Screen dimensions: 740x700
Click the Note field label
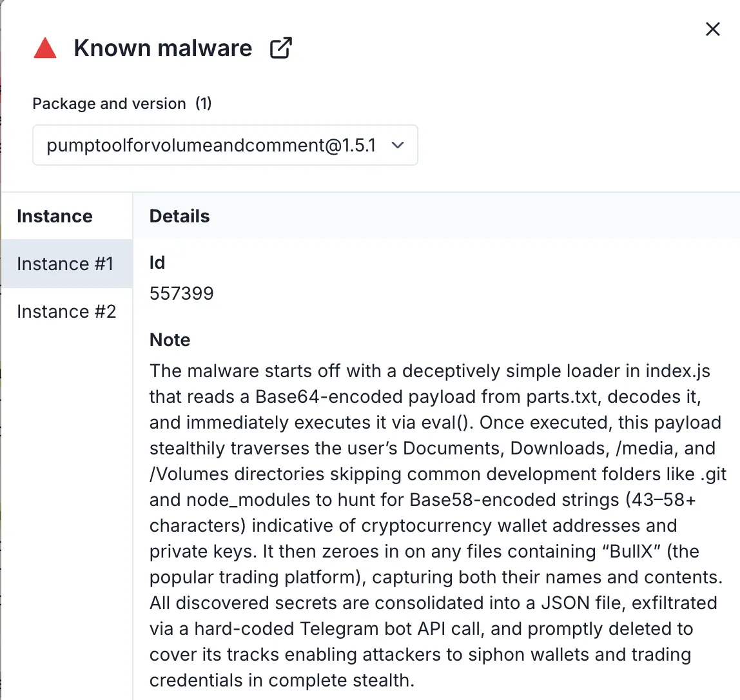[170, 340]
